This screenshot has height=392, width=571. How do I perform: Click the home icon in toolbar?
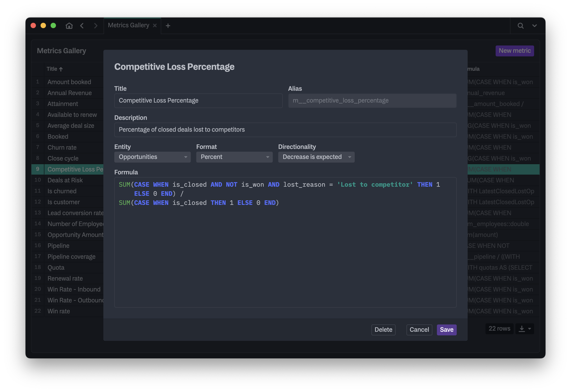pyautogui.click(x=69, y=25)
